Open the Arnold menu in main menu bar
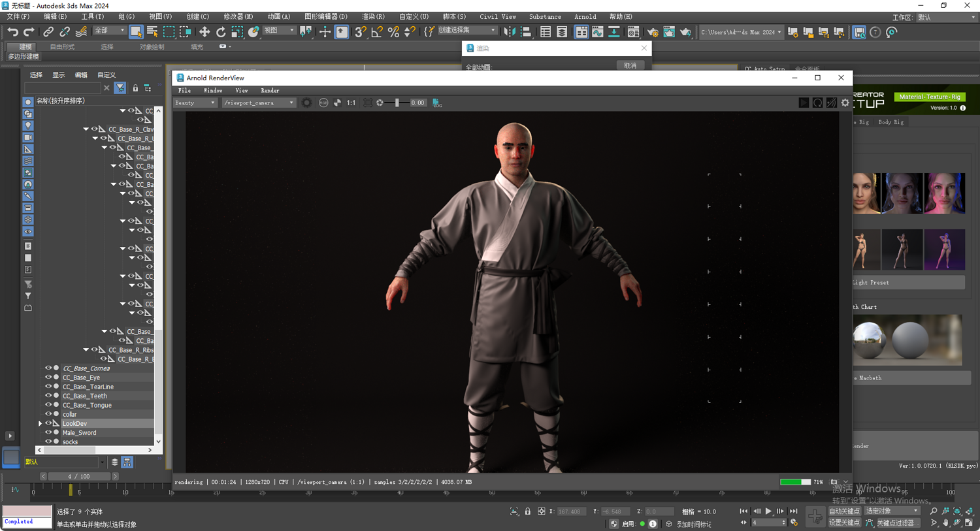980x531 pixels. pos(585,16)
